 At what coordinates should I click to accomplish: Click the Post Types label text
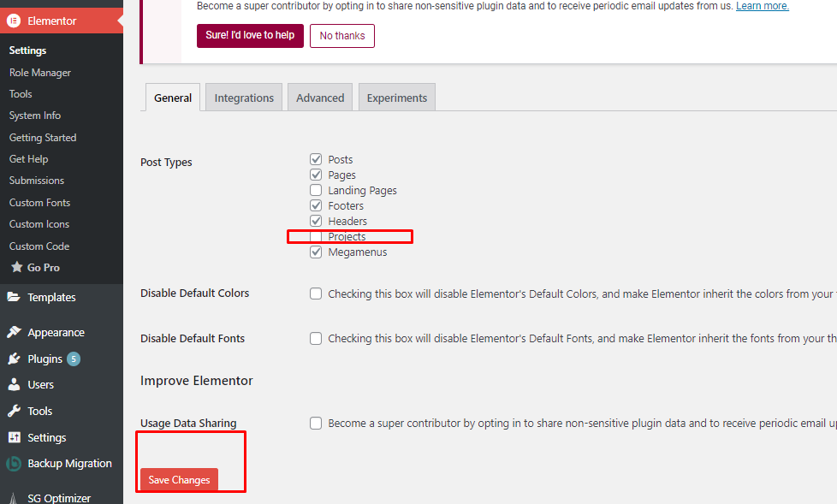(x=166, y=163)
